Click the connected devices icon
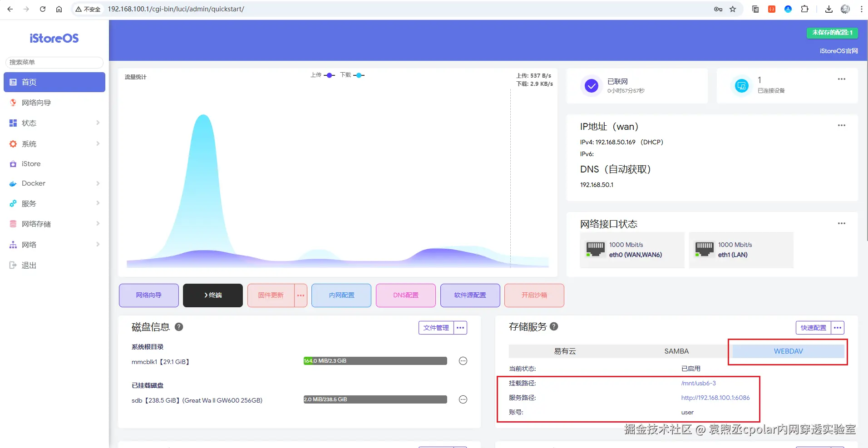Screen dimensions: 868x448 742,86
